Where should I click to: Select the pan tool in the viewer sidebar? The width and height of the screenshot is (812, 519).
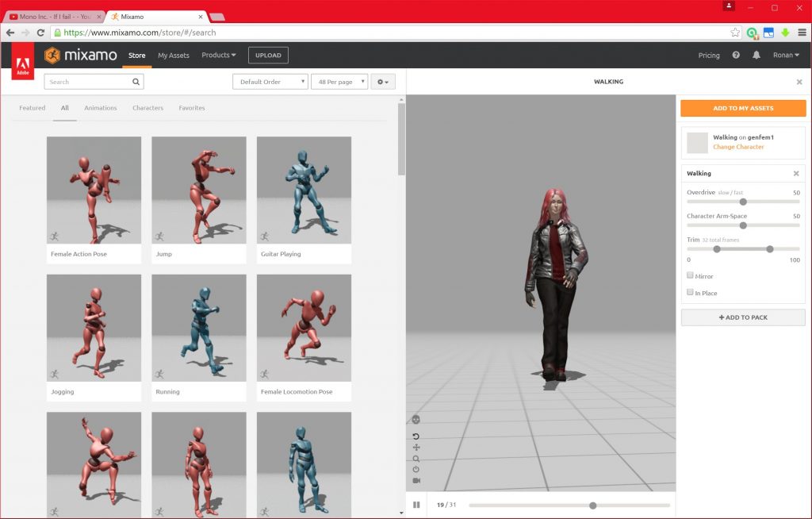pyautogui.click(x=416, y=447)
